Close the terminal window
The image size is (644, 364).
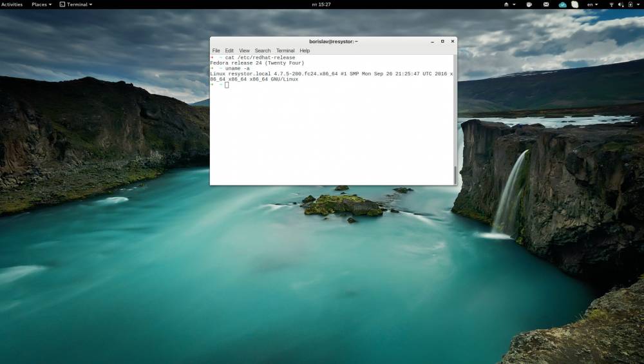(453, 41)
